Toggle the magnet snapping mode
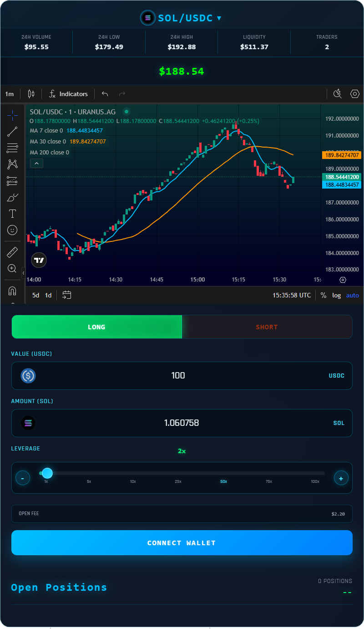Image resolution: width=364 pixels, height=629 pixels. (x=12, y=291)
